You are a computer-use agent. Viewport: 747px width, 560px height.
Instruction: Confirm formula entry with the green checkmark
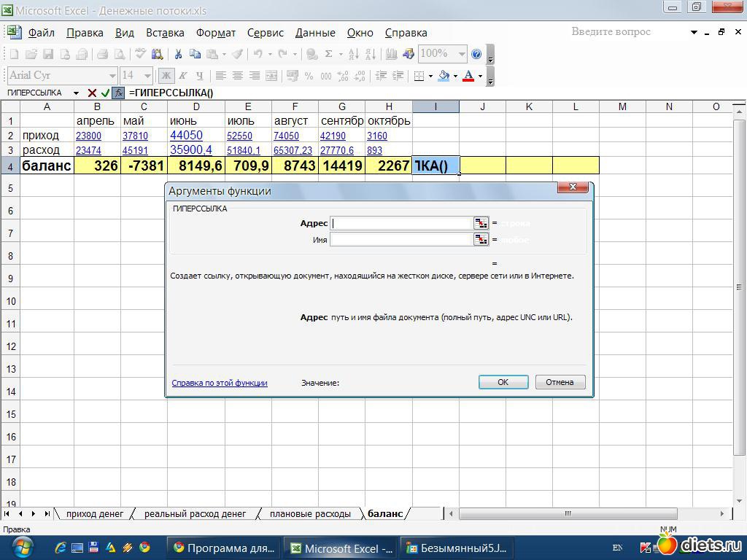point(105,93)
